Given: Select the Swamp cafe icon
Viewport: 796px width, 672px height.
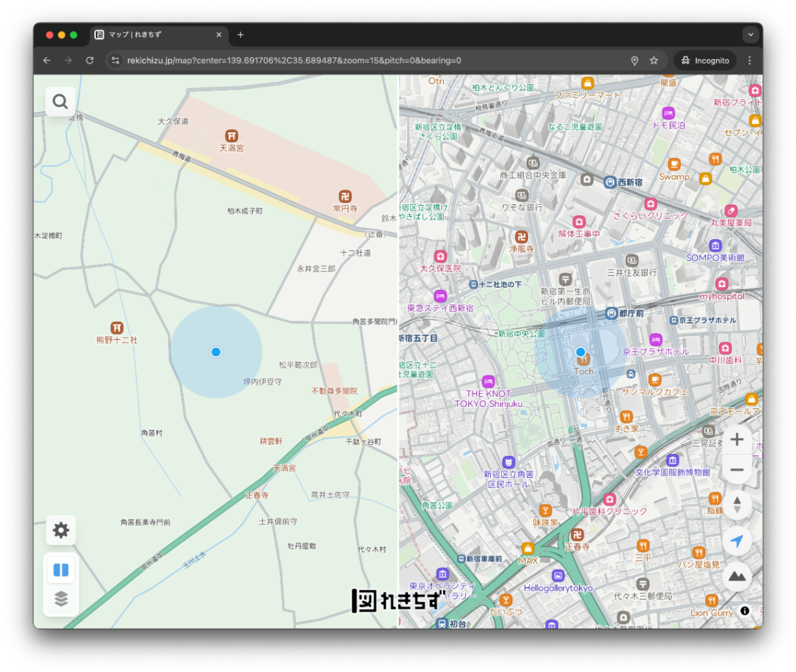Looking at the screenshot, I should [674, 165].
